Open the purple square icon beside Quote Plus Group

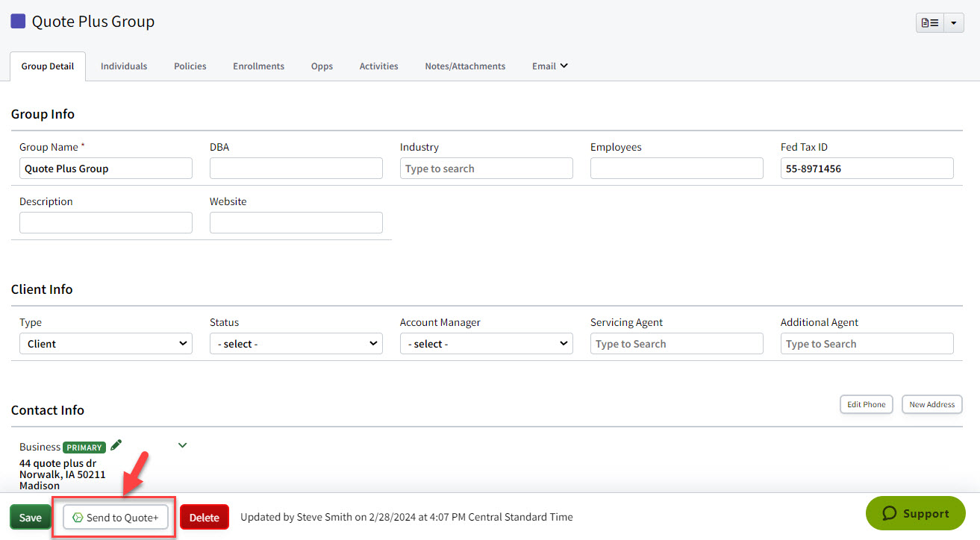point(18,21)
